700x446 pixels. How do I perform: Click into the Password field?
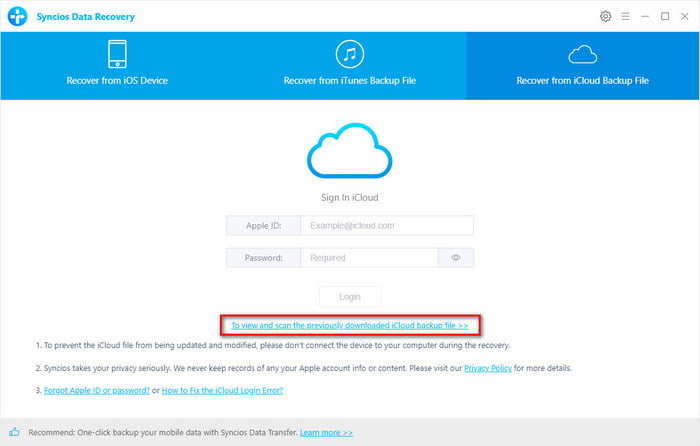[369, 258]
